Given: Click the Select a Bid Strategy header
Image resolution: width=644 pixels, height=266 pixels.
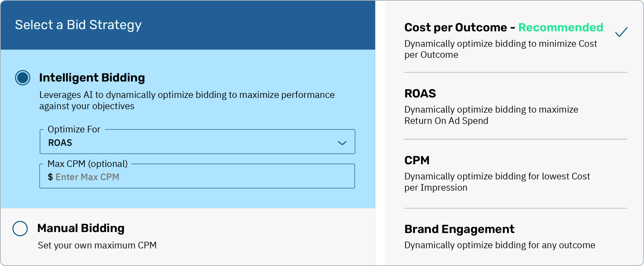Looking at the screenshot, I should [78, 25].
